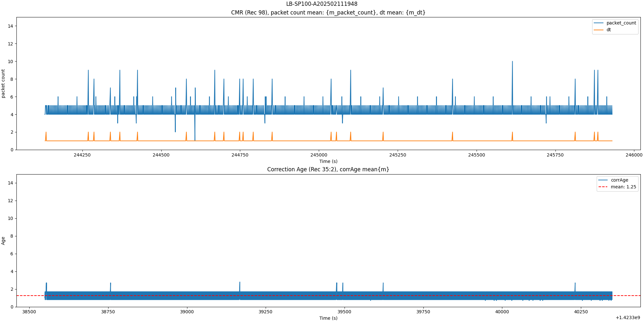Click the tallest corrAge spike near 39170
The image size is (644, 322).
[x=240, y=282]
